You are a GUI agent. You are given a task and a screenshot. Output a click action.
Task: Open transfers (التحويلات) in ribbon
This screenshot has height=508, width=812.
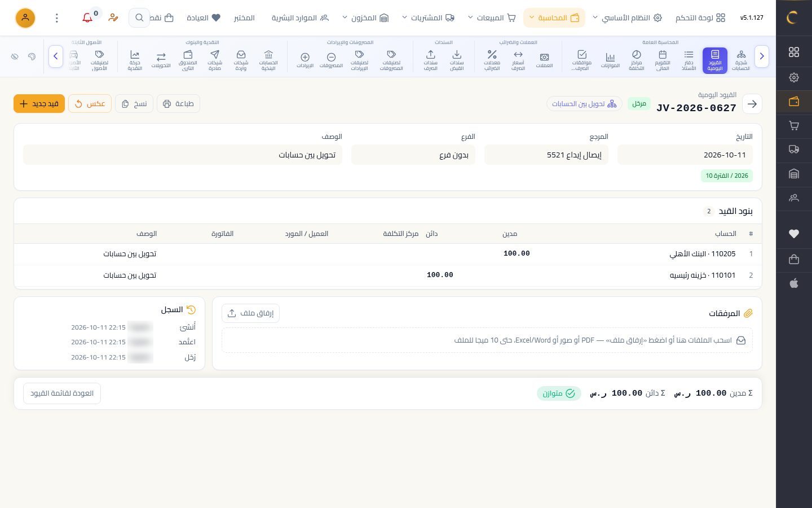point(161,60)
